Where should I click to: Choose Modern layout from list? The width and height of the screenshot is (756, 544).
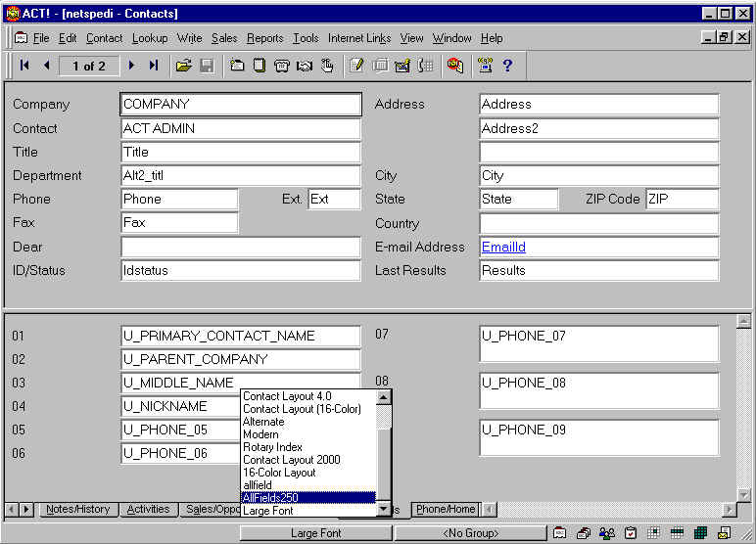point(308,434)
